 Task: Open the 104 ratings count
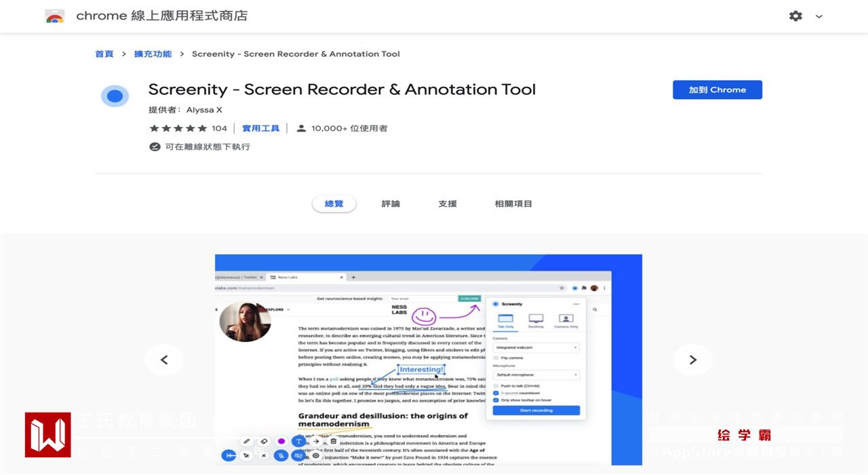(x=219, y=128)
